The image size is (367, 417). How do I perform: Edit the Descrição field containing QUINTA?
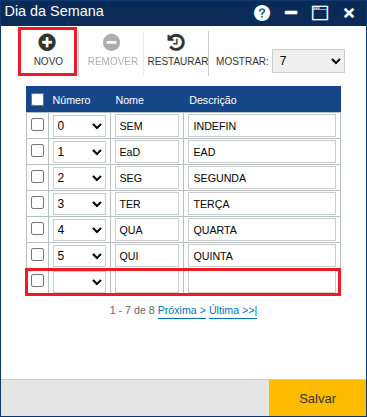[262, 256]
